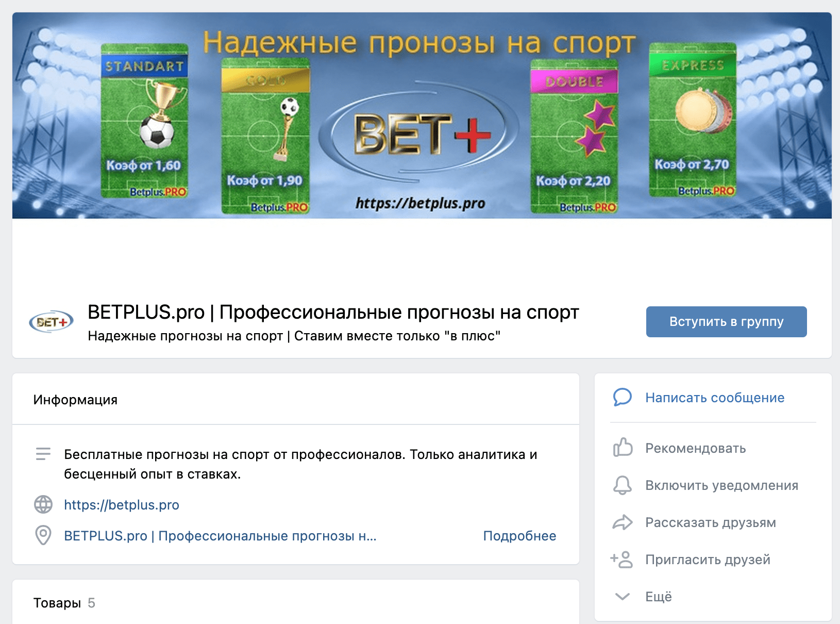The height and width of the screenshot is (624, 840).
Task: Click the BET+ group avatar logo
Action: 52,322
